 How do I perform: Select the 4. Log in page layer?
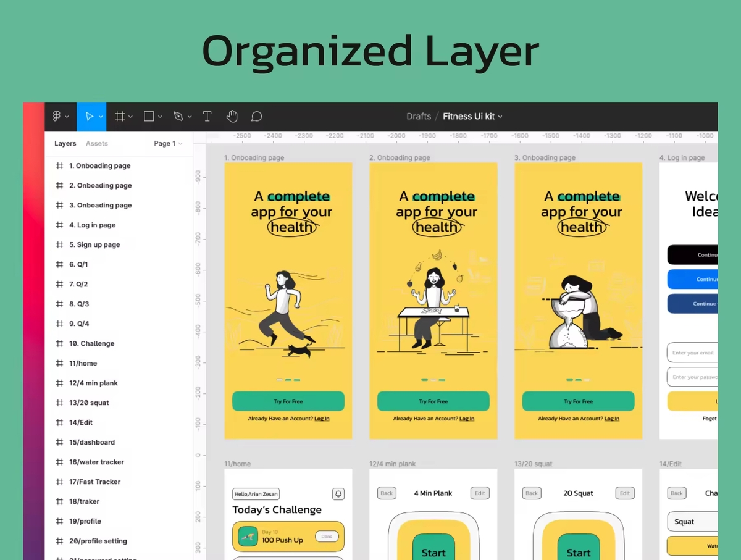92,225
